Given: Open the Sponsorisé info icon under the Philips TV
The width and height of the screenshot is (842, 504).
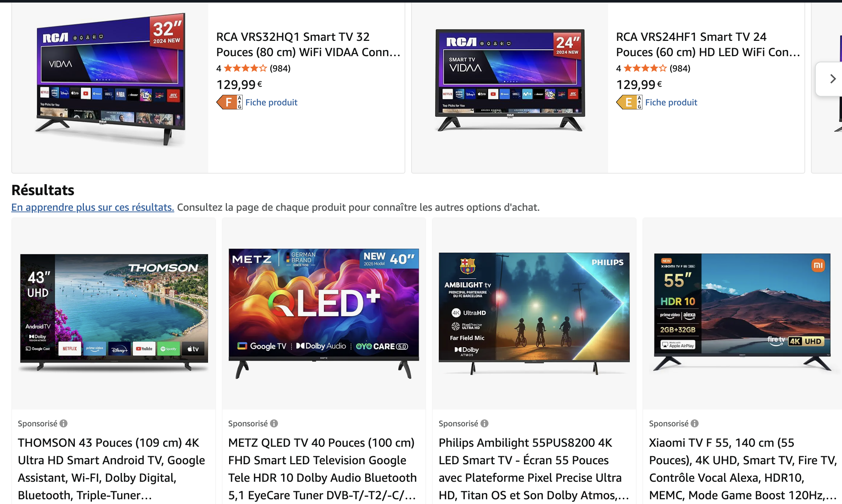Looking at the screenshot, I should tap(484, 423).
